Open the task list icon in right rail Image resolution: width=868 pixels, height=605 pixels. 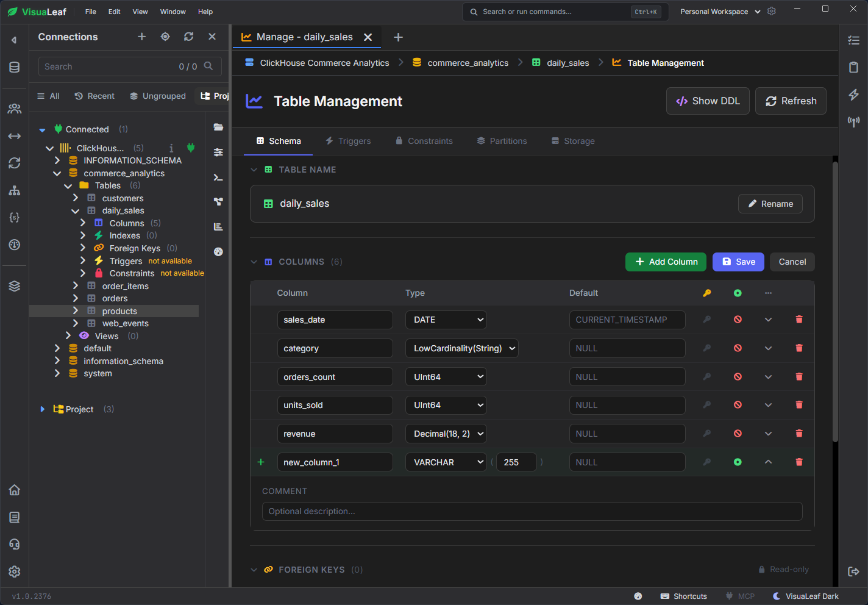tap(853, 40)
